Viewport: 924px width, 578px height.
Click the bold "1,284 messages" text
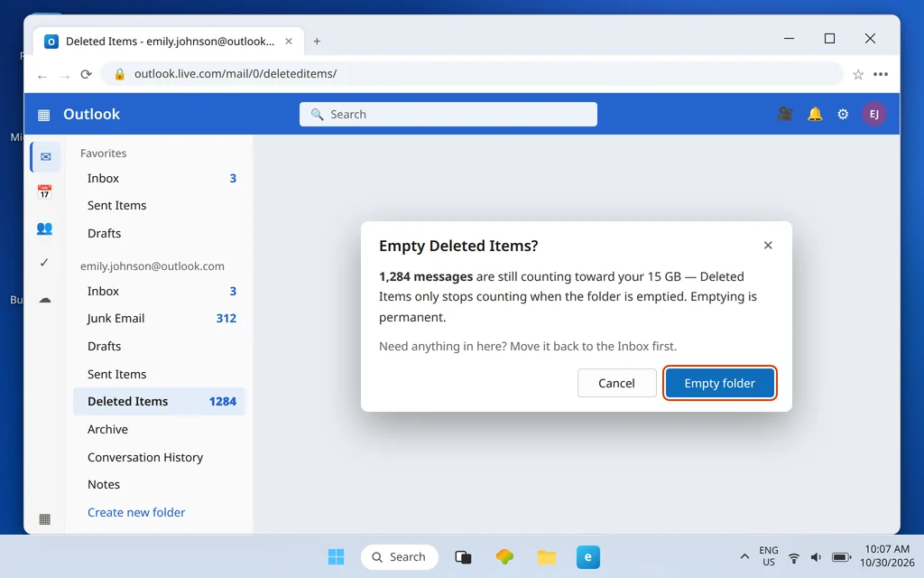(x=426, y=276)
